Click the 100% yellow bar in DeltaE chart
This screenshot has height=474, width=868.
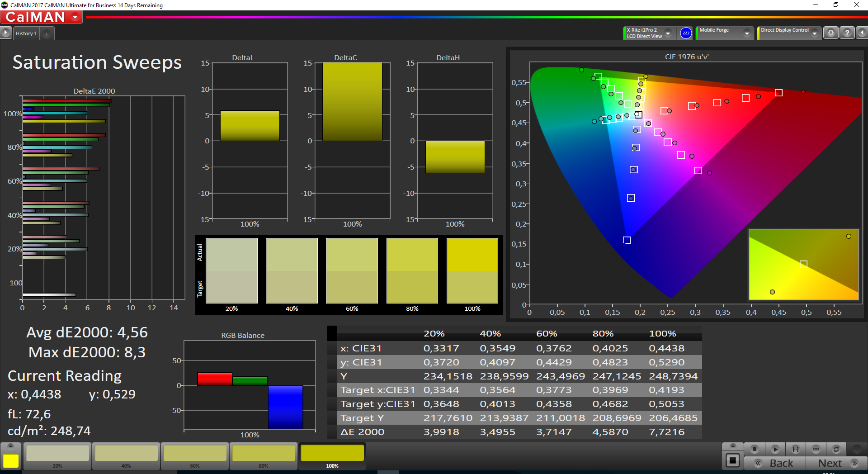[64, 121]
